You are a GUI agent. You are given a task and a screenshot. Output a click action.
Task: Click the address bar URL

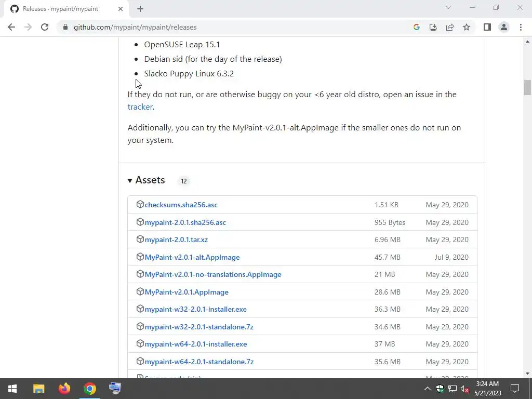click(135, 27)
